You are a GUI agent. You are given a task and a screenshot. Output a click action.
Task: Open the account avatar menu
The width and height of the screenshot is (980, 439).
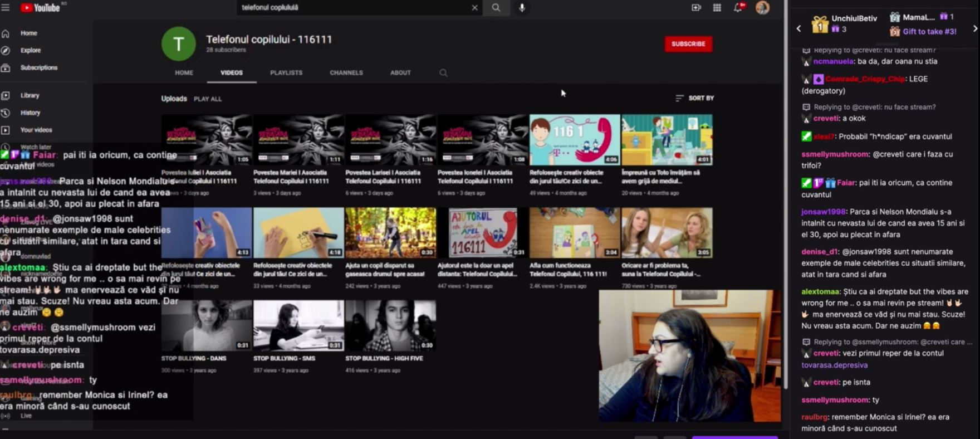coord(762,7)
